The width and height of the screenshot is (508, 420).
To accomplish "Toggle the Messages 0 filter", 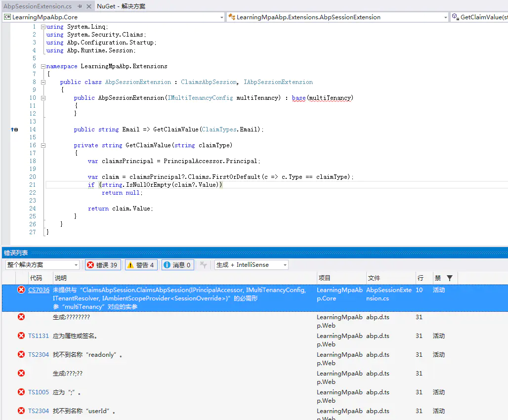I will tap(178, 265).
